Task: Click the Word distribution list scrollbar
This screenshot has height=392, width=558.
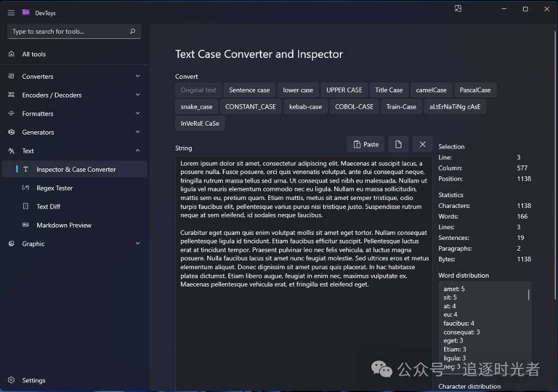Action: (529, 295)
